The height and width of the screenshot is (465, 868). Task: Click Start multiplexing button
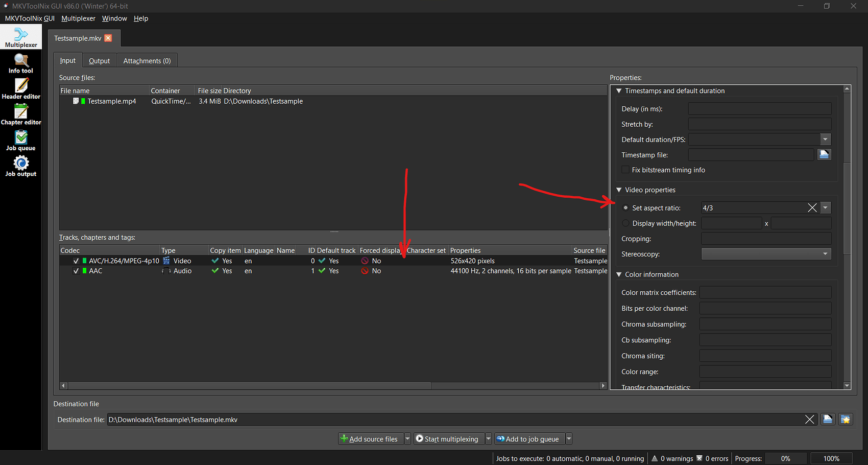click(x=447, y=439)
